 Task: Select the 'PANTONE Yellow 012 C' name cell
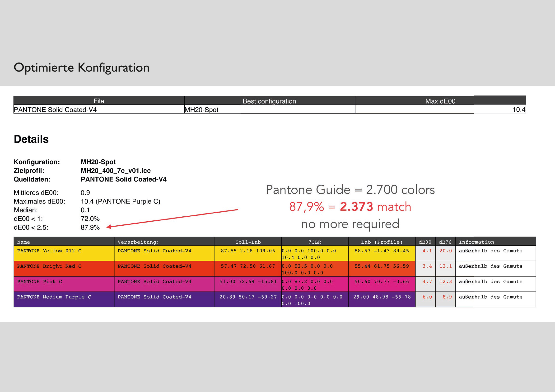click(64, 253)
